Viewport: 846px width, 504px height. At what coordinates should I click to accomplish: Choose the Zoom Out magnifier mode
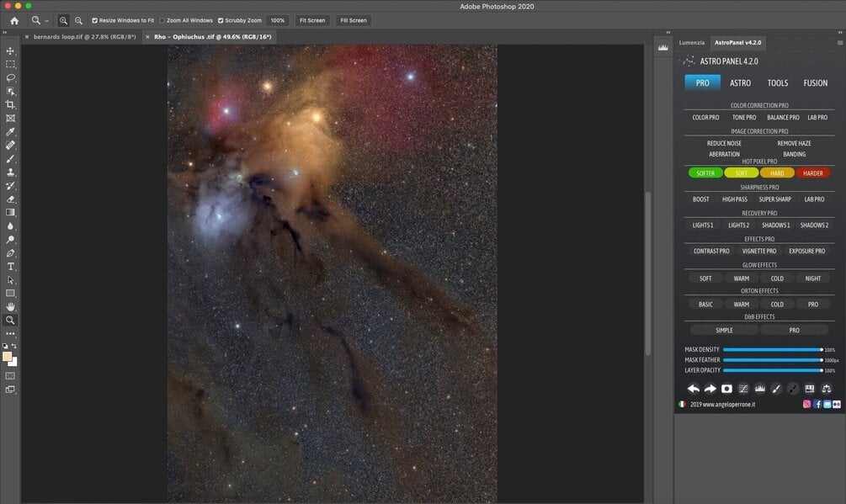click(x=79, y=20)
